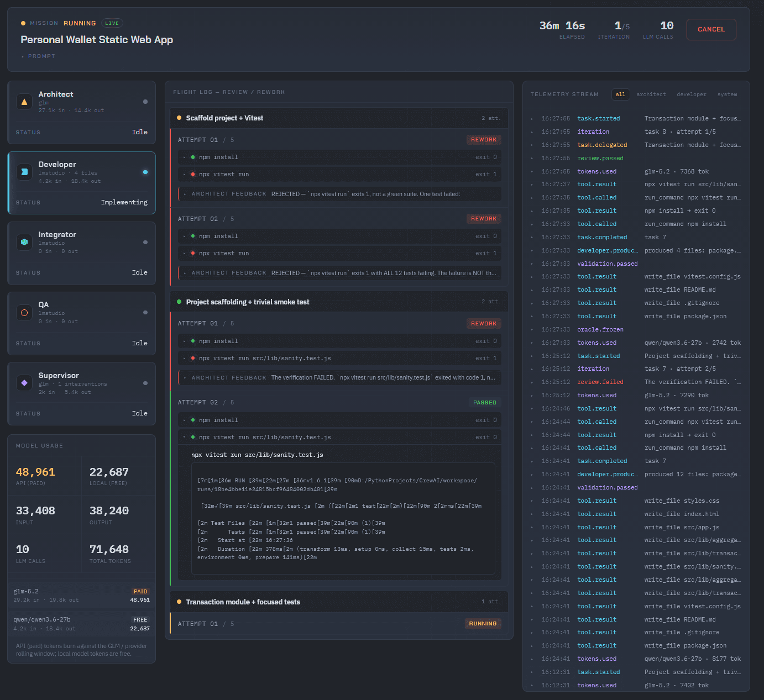Expand Transaction module + focused tests task
This screenshot has height=700, width=764.
click(x=339, y=602)
